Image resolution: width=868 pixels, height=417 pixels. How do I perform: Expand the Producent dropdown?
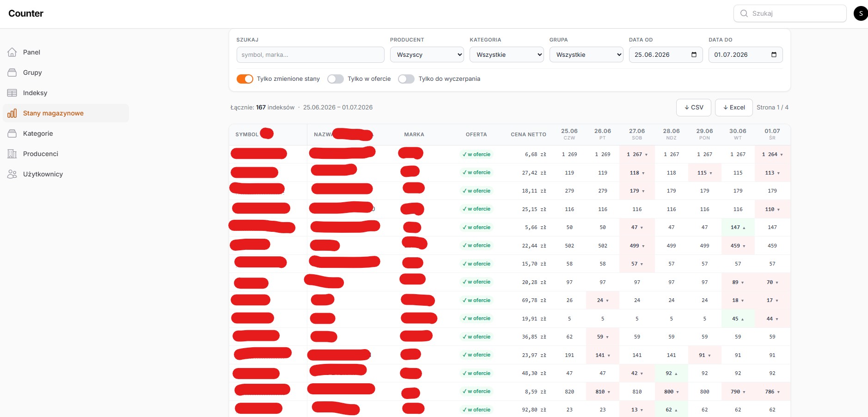427,54
